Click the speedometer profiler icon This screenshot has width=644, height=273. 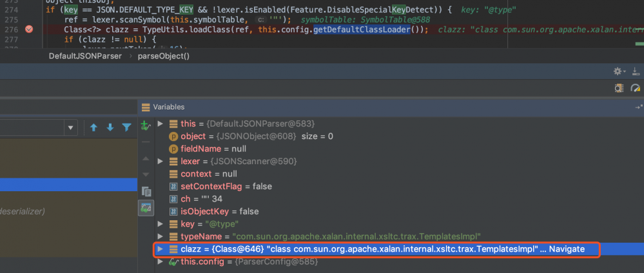(636, 88)
